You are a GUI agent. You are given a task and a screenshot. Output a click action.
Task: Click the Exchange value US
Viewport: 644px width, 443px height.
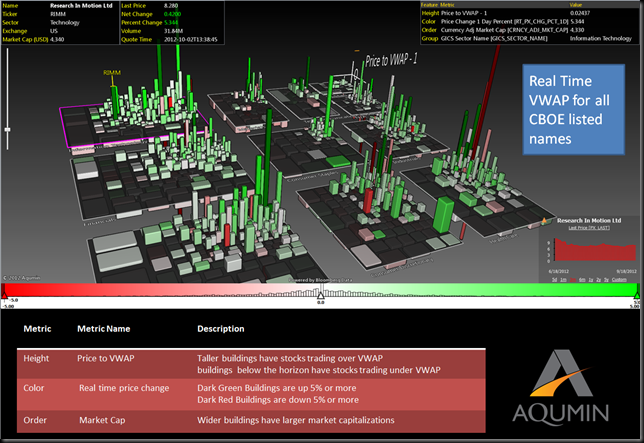click(x=54, y=31)
